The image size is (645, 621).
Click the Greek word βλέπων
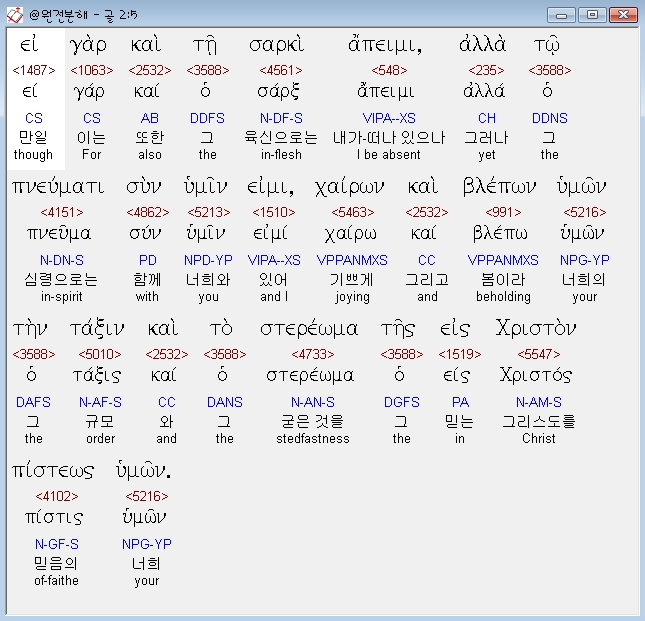click(x=499, y=186)
